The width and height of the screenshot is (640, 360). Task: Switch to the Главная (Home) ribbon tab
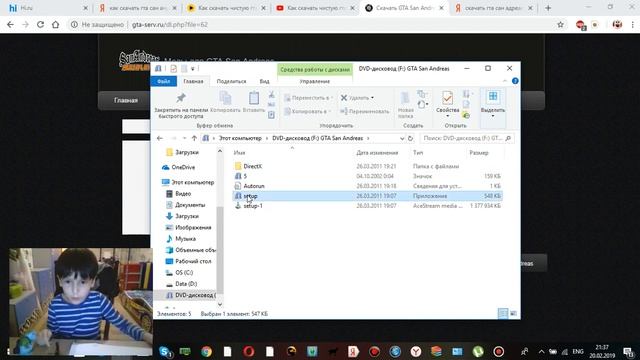[x=193, y=81]
